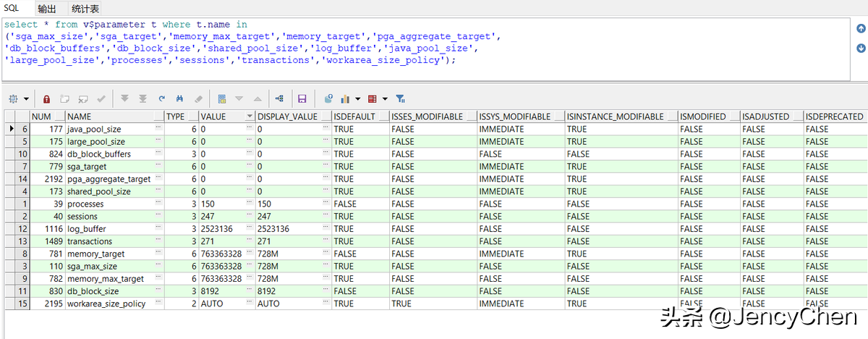Click the export query results icon
This screenshot has width=868, height=339.
click(x=328, y=99)
